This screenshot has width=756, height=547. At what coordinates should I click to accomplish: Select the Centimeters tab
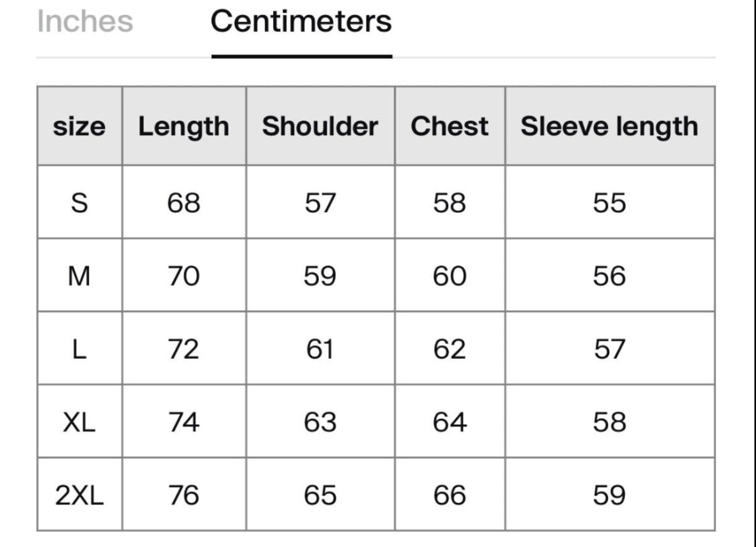tap(301, 22)
